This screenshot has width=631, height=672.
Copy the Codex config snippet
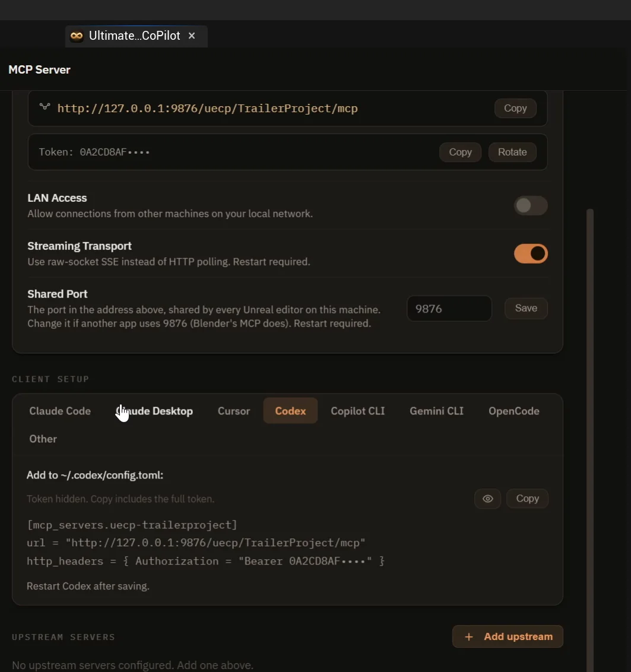[x=527, y=499]
